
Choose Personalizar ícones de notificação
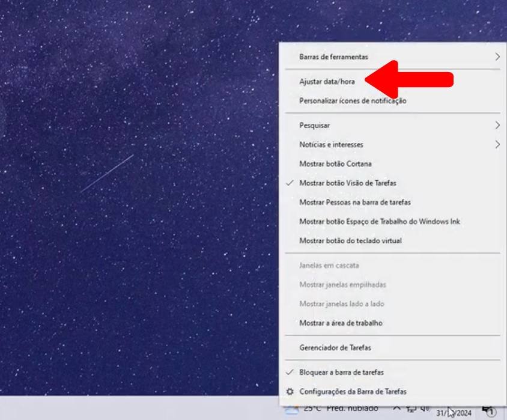point(353,101)
